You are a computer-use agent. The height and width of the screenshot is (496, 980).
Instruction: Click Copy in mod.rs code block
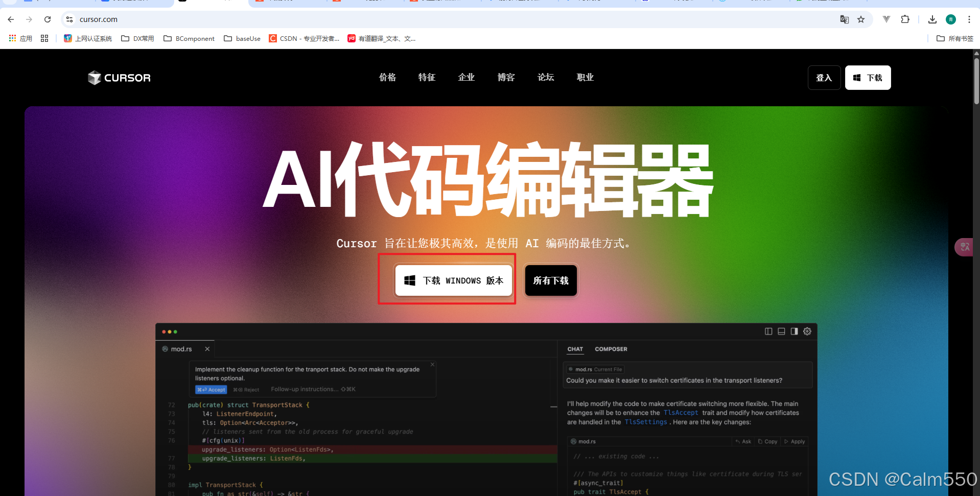pos(768,441)
